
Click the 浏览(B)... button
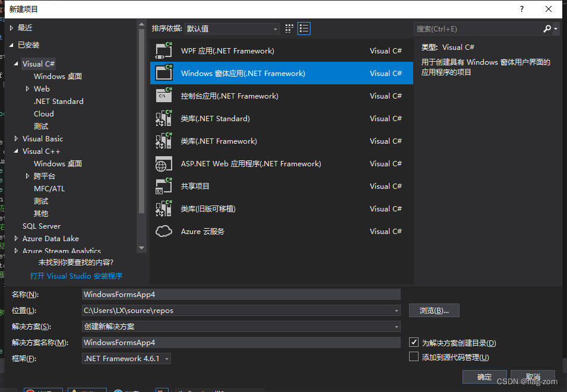[434, 310]
